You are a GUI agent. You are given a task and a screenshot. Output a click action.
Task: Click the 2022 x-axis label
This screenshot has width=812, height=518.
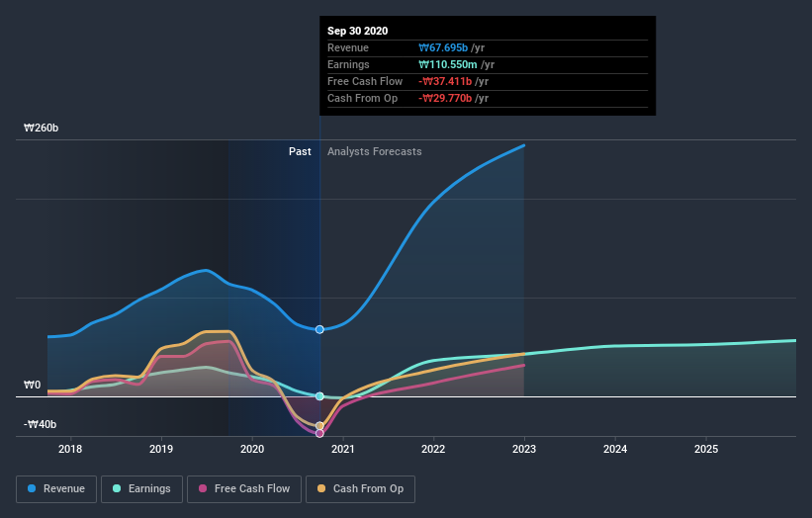[x=433, y=449]
